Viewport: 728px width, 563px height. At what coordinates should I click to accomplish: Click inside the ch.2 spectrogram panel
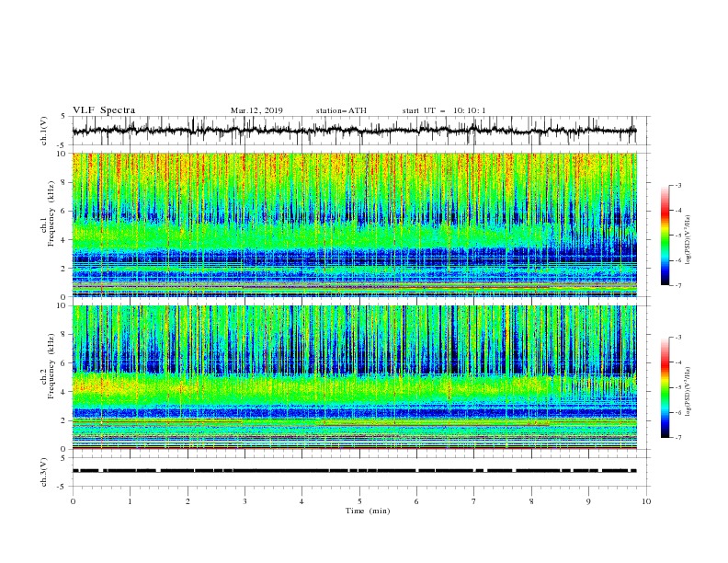pos(354,377)
